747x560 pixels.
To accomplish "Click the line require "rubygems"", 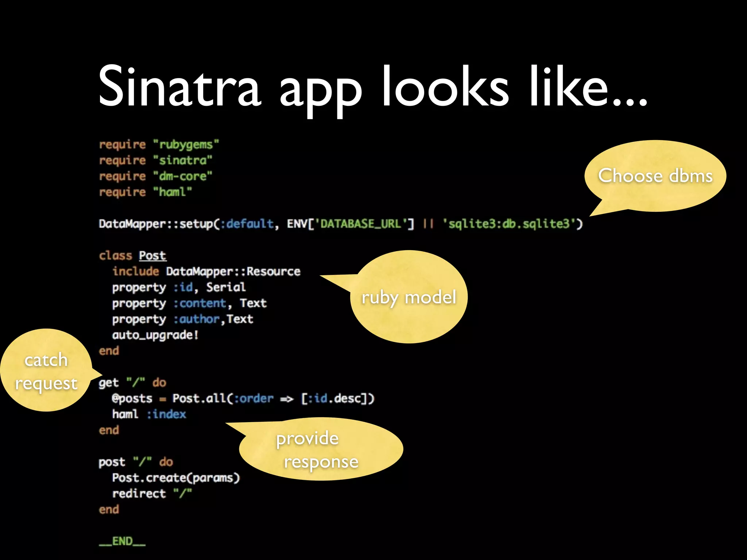I will [x=159, y=145].
